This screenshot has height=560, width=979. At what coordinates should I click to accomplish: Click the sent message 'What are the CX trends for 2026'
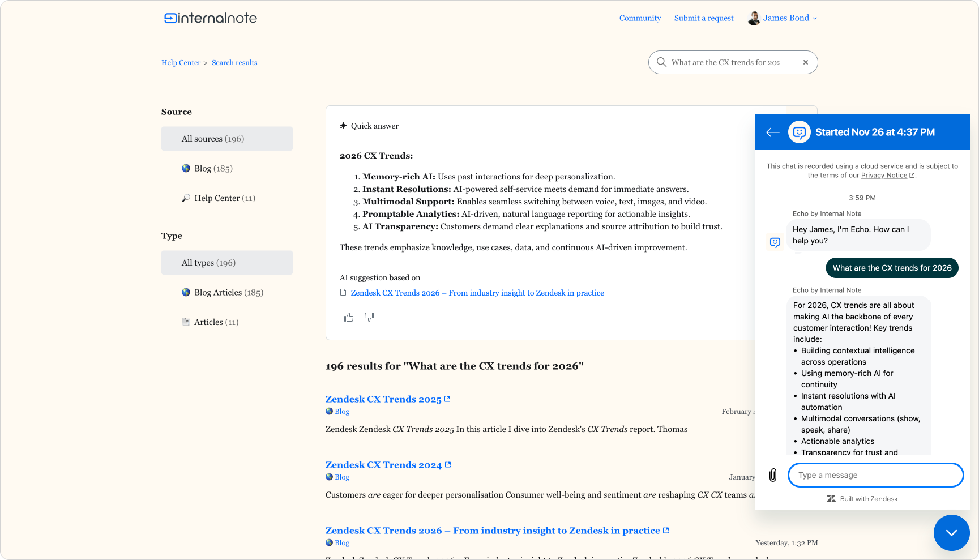(x=892, y=268)
